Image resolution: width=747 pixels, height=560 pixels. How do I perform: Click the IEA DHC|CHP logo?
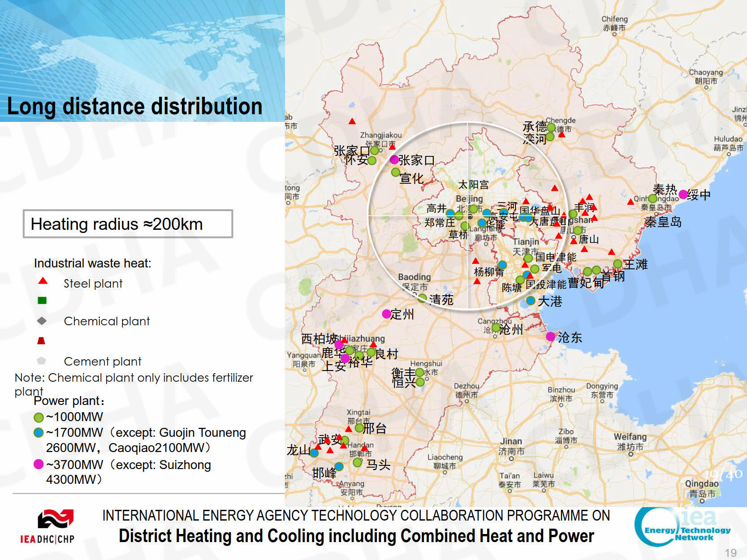(x=47, y=526)
